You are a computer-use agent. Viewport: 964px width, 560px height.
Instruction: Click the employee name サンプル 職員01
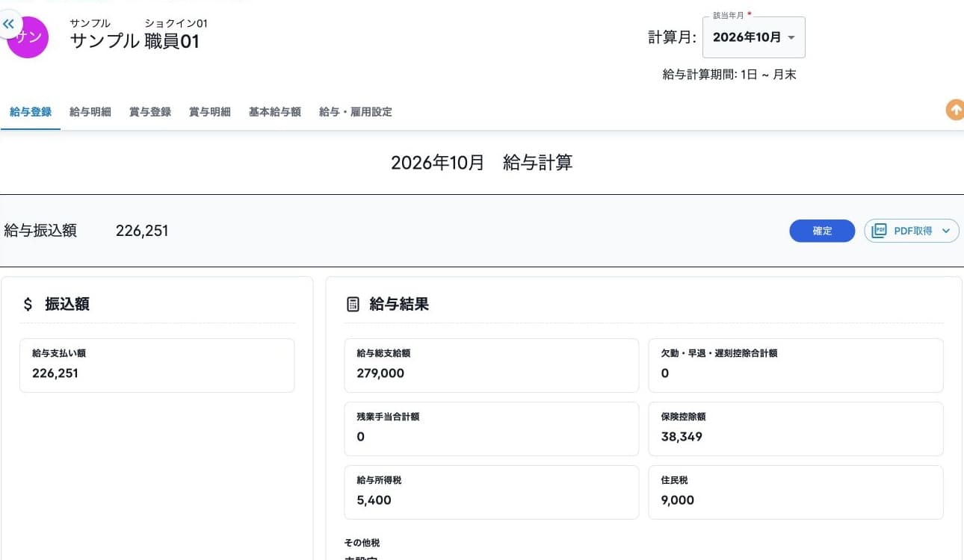(135, 41)
